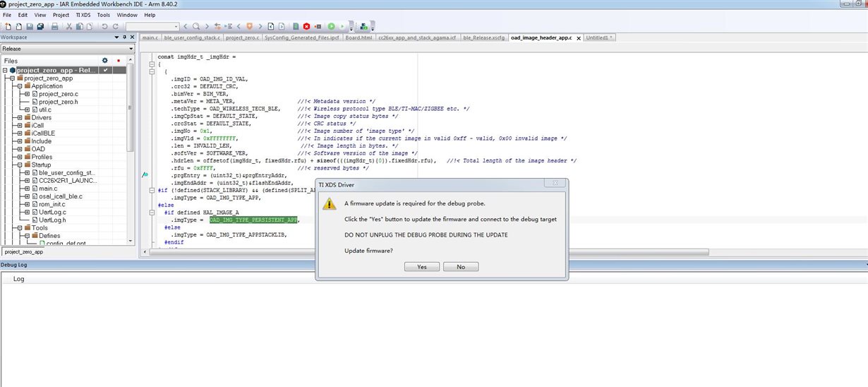Screen dimensions: 868x387
Task: Select the project_zero_app workspace tab at bottom
Action: pyautogui.click(x=23, y=251)
